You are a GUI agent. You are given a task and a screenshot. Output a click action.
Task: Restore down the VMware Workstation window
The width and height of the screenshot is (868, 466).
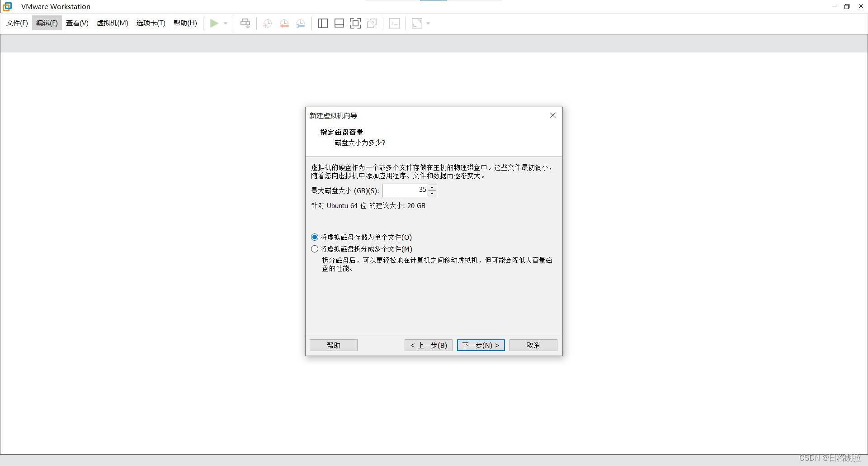[847, 6]
